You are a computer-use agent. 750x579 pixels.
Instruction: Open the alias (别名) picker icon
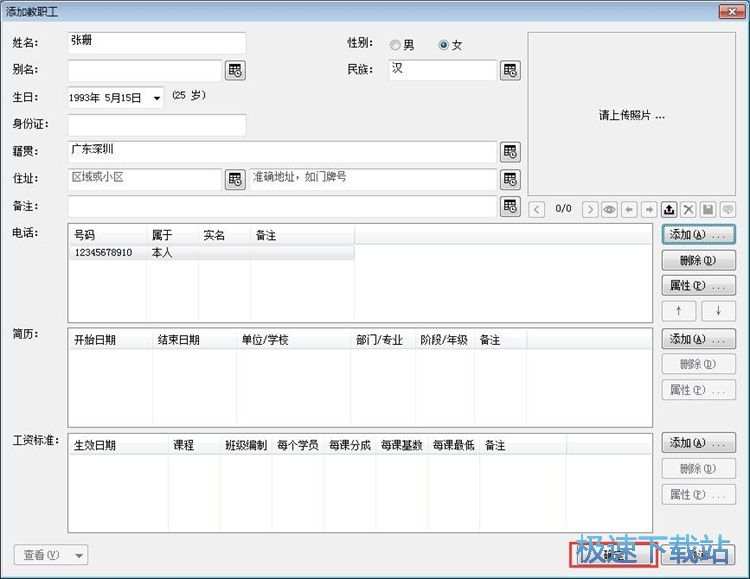click(x=235, y=70)
